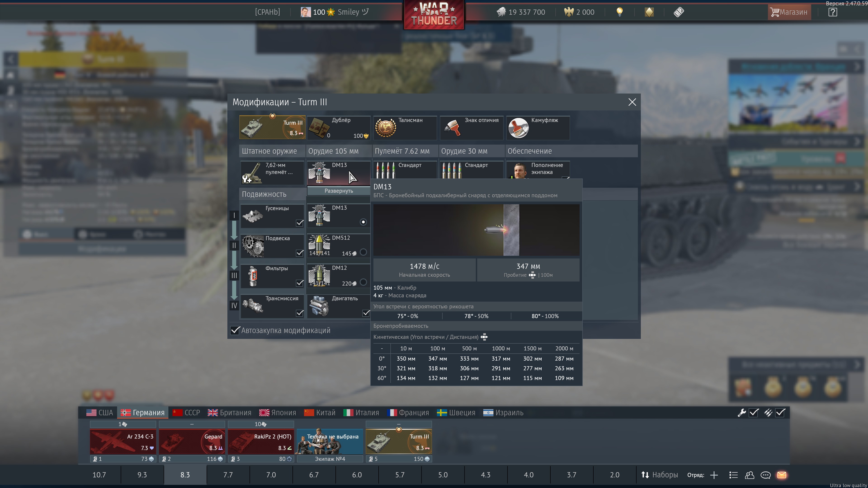This screenshot has width=868, height=488.
Task: Select the DM512 shell radio button
Action: (363, 252)
